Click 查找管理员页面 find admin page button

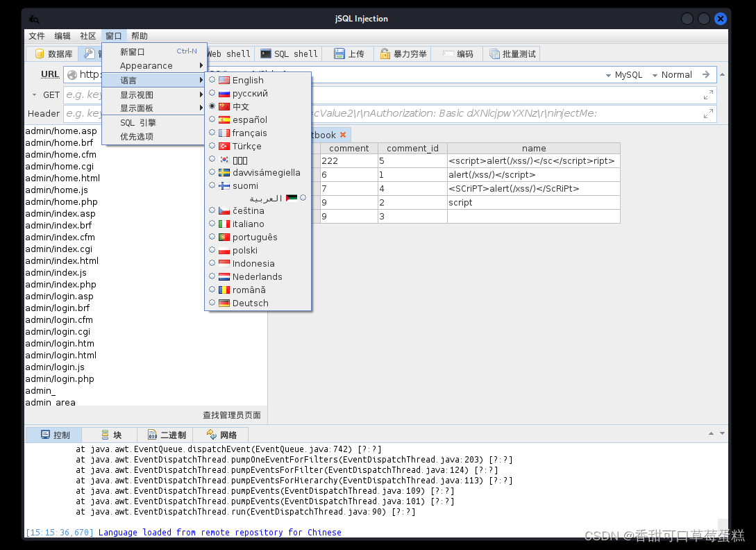point(232,415)
